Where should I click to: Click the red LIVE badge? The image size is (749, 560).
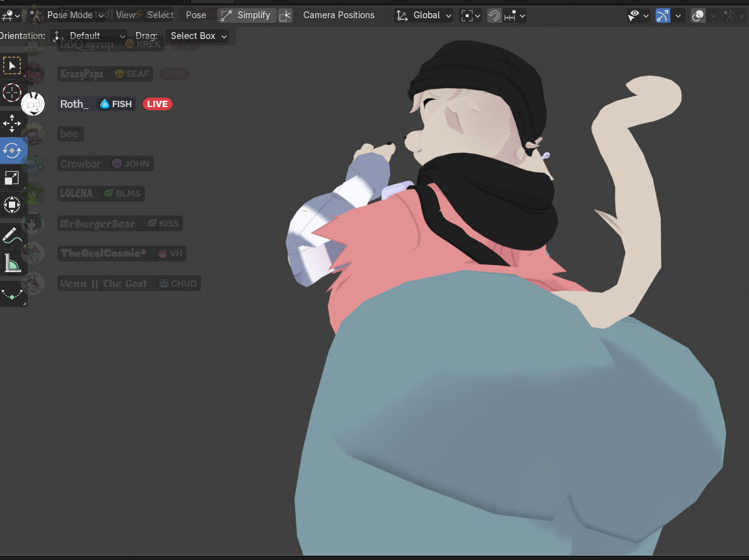(157, 104)
